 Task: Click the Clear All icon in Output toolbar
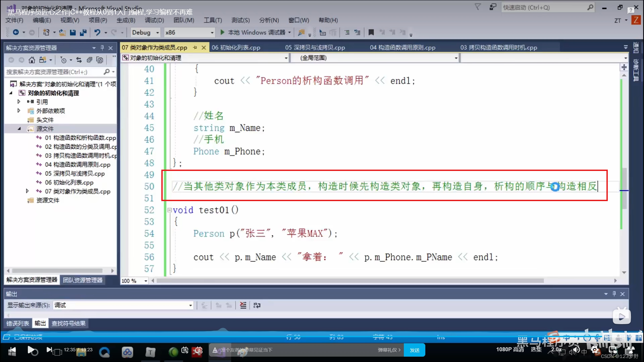tap(243, 305)
